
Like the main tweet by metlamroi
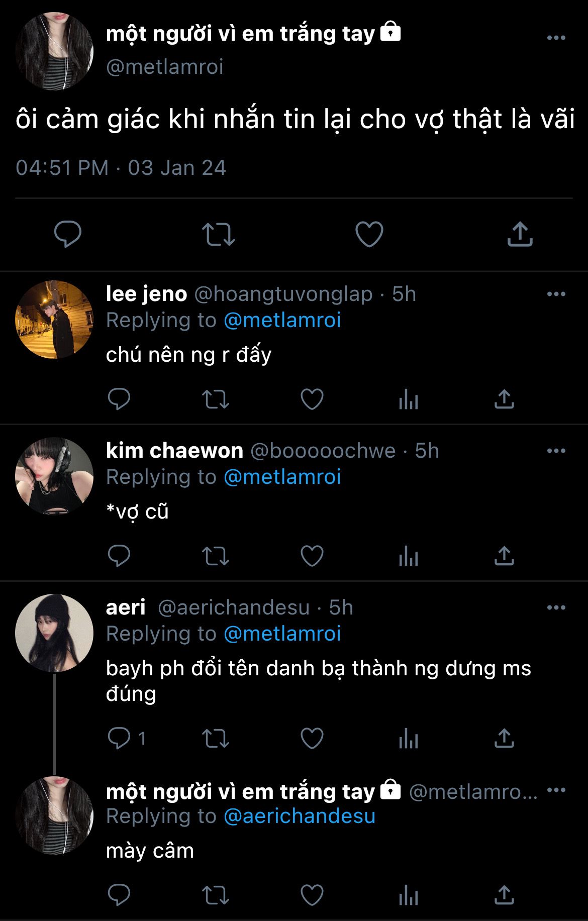(369, 235)
